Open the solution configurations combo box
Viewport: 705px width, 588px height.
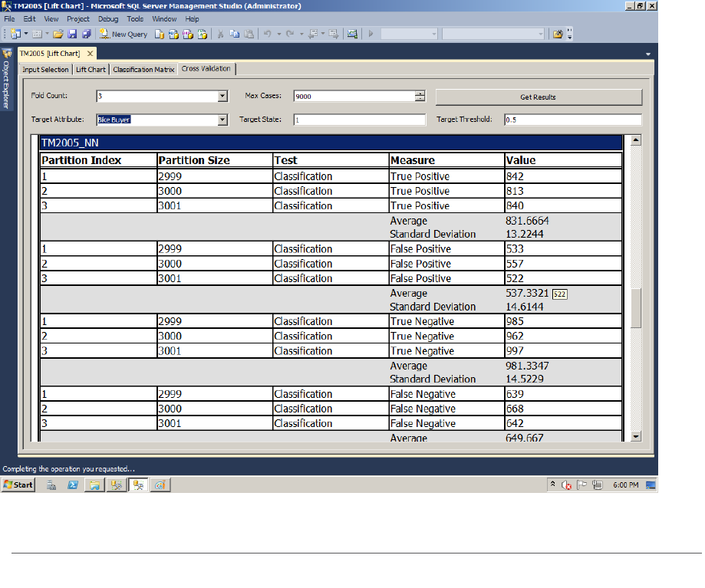(409, 34)
